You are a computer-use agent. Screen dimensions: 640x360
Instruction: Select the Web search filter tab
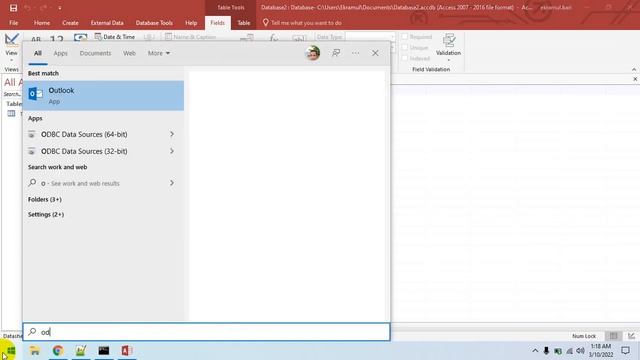click(x=129, y=53)
